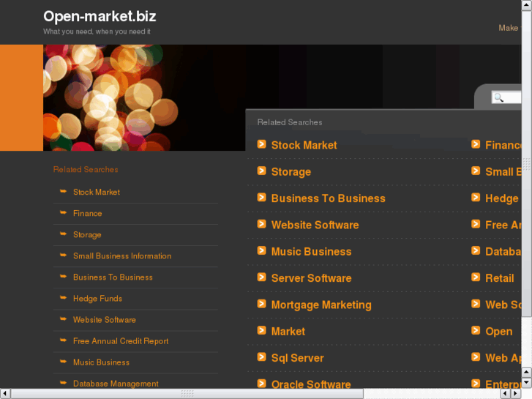Click orange arrow icon beside Sql Server
Image resolution: width=532 pixels, height=399 pixels.
click(261, 357)
